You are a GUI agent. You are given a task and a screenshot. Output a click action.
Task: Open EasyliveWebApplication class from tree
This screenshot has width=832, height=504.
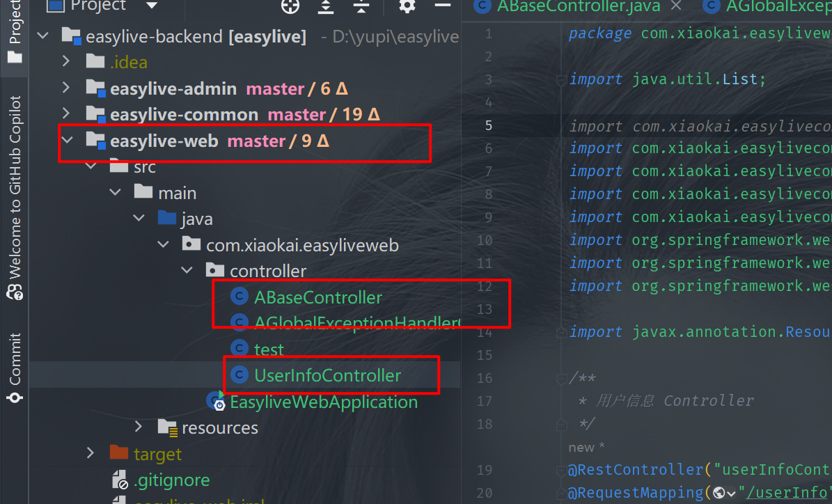[323, 402]
